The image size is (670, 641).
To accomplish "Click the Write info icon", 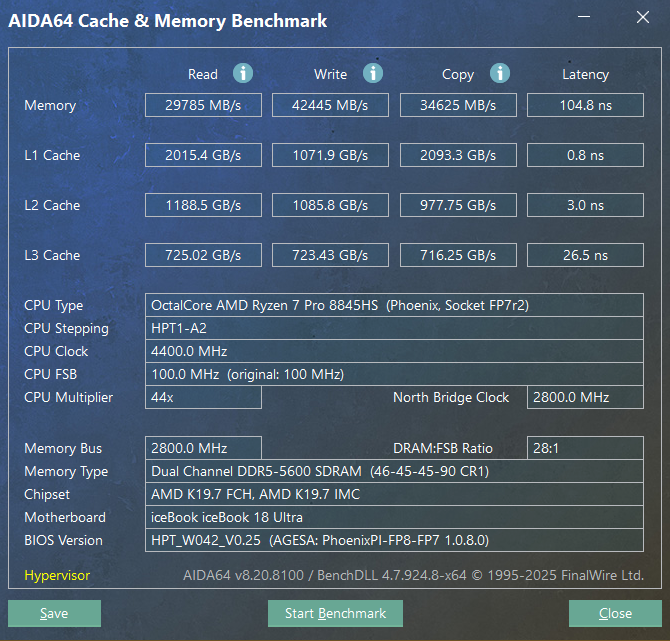I will tap(373, 73).
